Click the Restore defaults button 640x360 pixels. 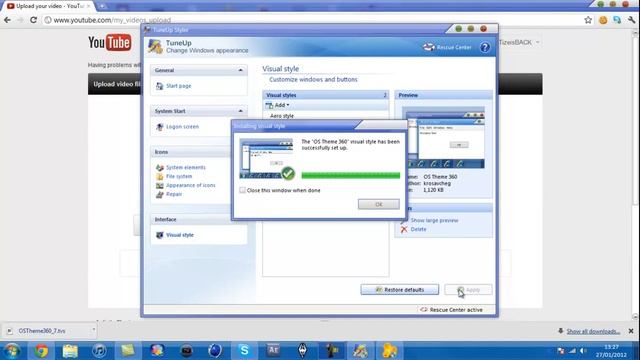[x=400, y=289]
